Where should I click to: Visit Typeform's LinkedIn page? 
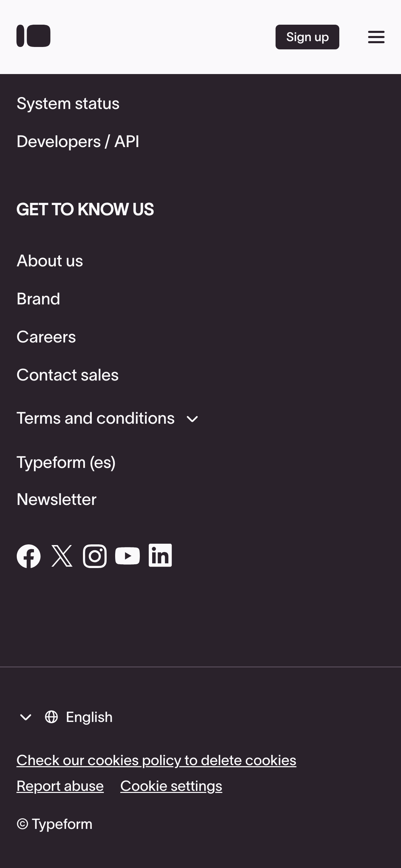pyautogui.click(x=160, y=555)
